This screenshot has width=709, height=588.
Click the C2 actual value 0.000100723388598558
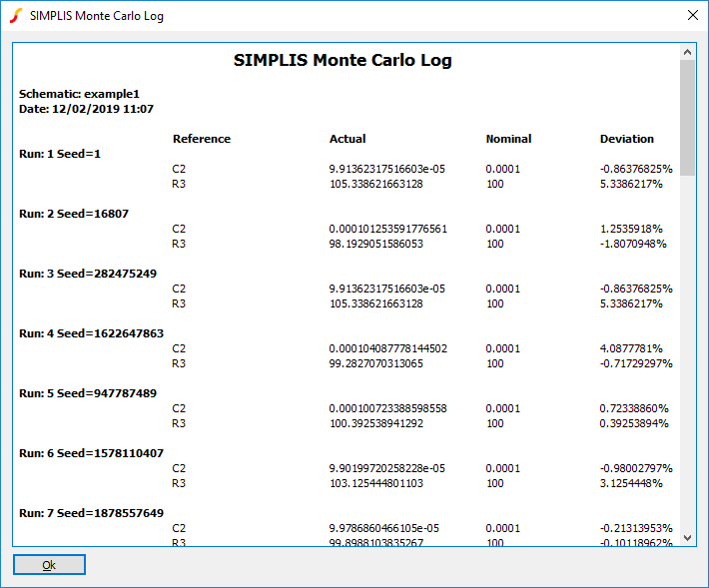pyautogui.click(x=387, y=408)
